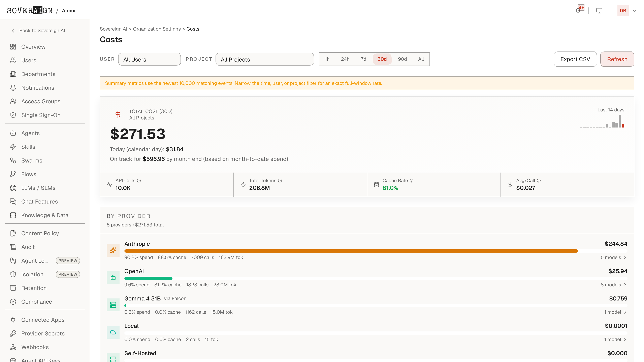Click the Flows branch icon

point(13,174)
